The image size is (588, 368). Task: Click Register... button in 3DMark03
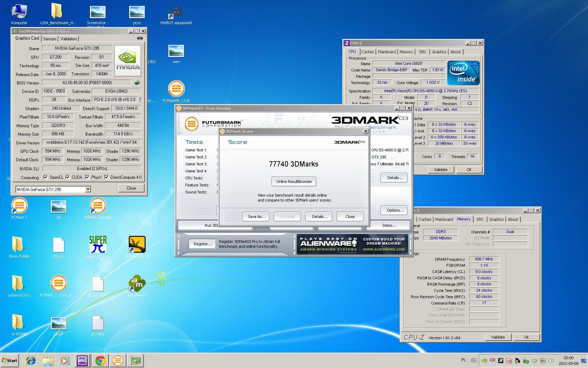click(x=203, y=244)
